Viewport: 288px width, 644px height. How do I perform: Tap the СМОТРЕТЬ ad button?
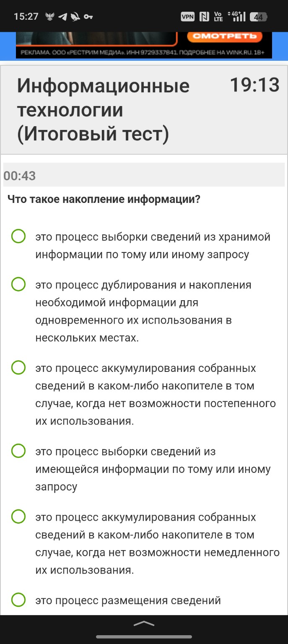click(226, 36)
